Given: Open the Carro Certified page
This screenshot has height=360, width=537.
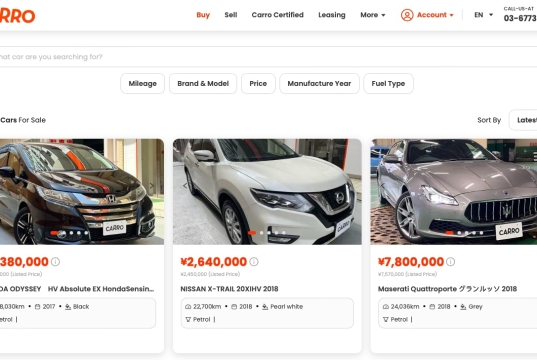Looking at the screenshot, I should tap(277, 15).
